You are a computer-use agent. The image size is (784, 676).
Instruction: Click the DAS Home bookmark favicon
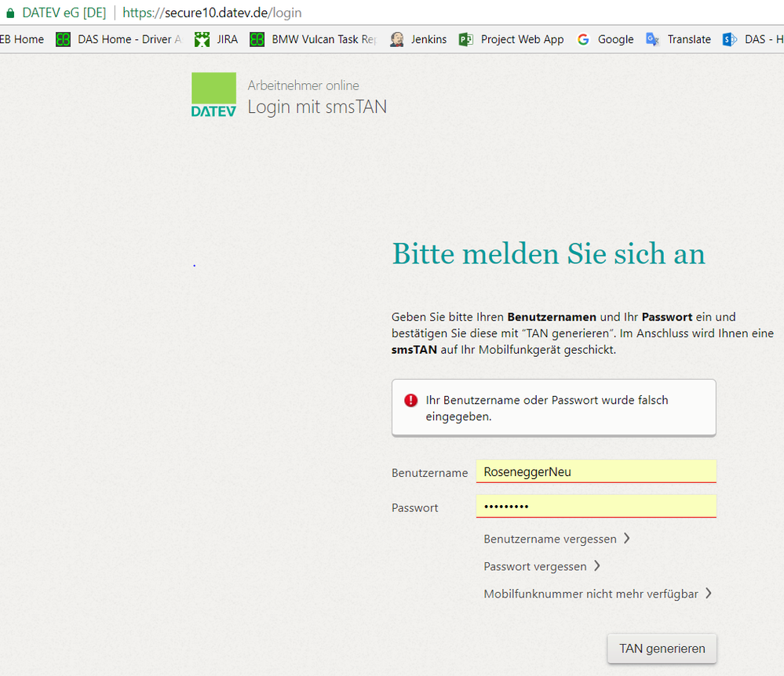[63, 39]
